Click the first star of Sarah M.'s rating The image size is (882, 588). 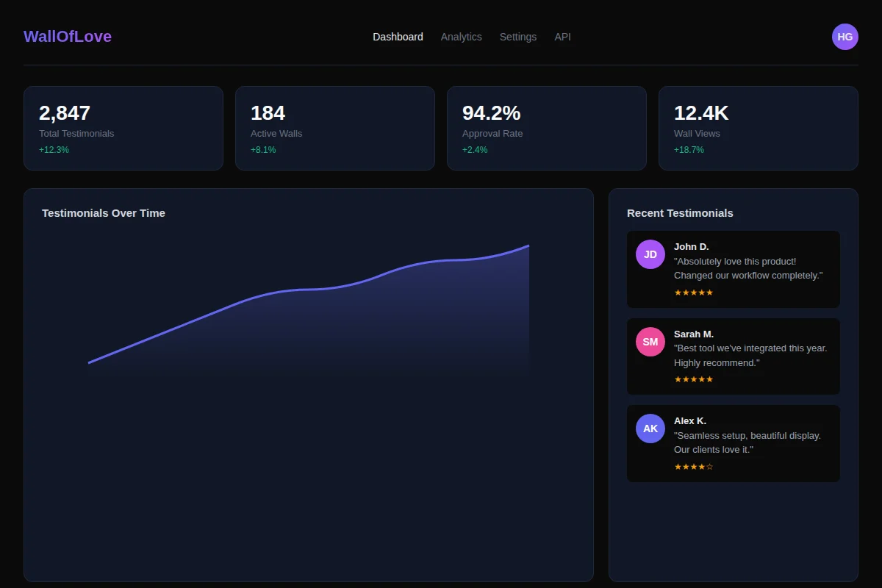676,379
